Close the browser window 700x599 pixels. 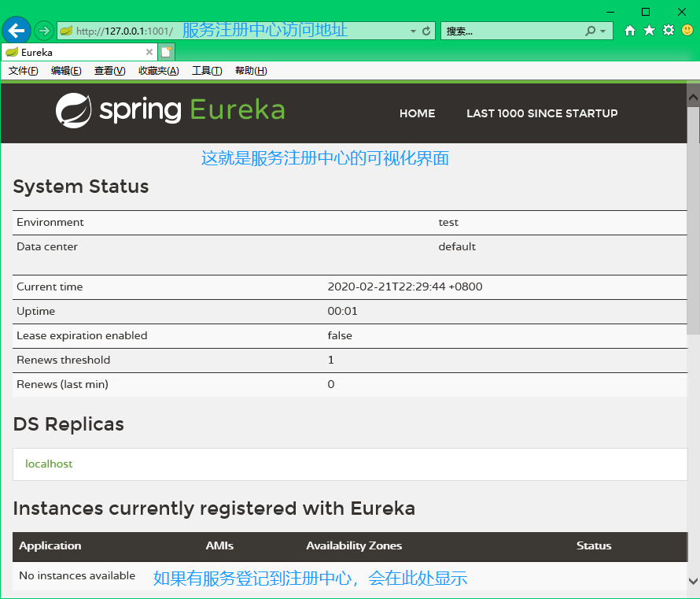tap(682, 12)
